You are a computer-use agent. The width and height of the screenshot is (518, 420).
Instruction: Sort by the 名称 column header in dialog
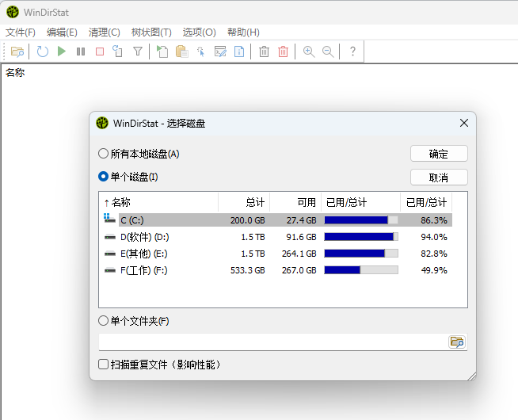(158, 202)
